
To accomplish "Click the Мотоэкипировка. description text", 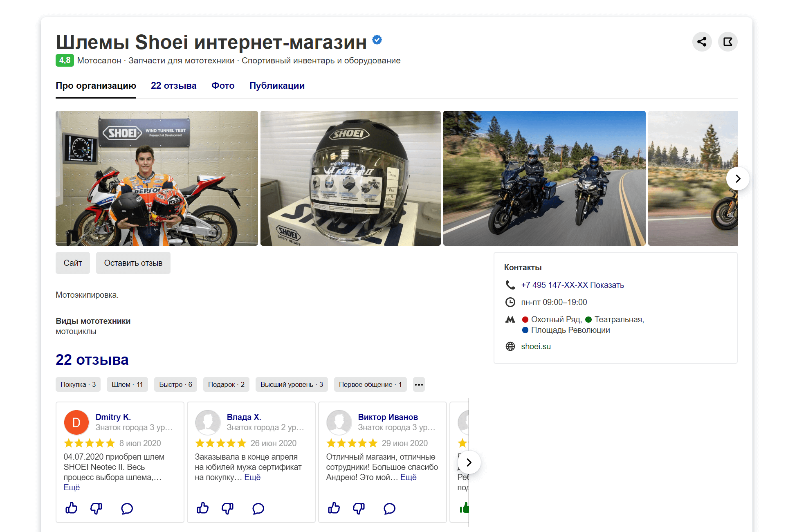I will 87,295.
